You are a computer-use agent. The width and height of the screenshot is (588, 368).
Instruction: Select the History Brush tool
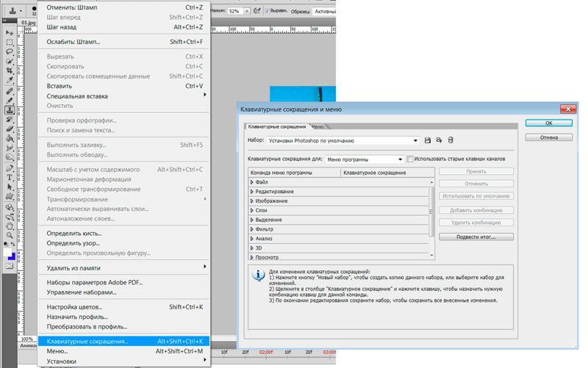point(10,119)
